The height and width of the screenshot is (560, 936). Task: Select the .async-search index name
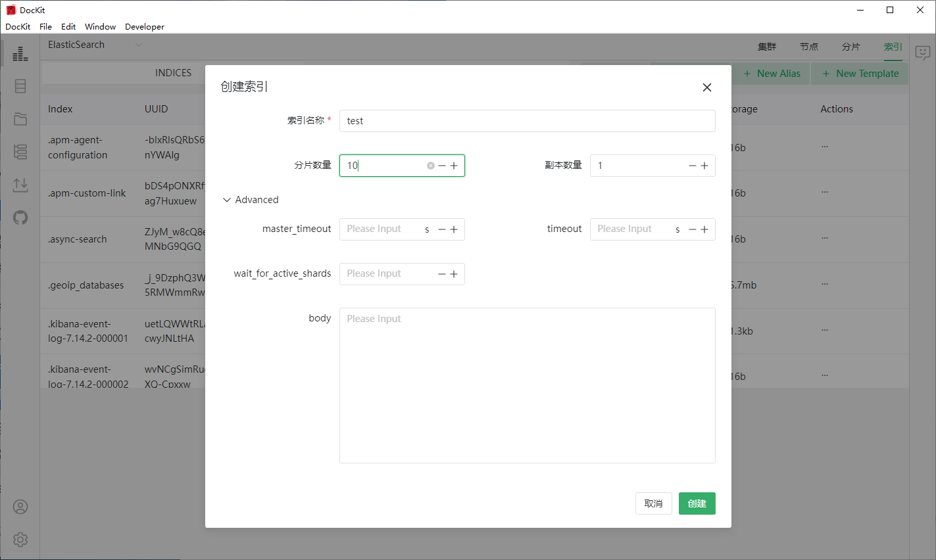(77, 239)
